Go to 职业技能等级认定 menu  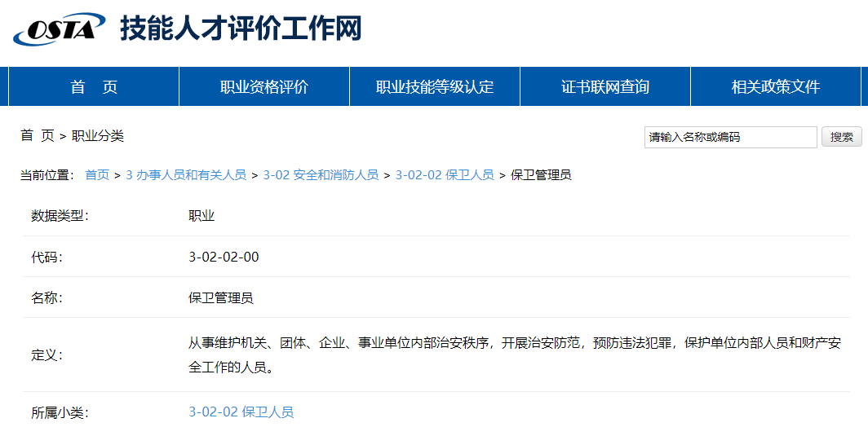coord(435,87)
